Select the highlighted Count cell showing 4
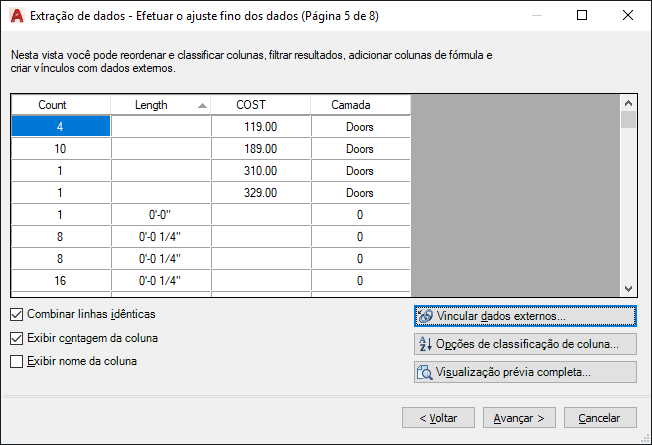 pyautogui.click(x=61, y=127)
